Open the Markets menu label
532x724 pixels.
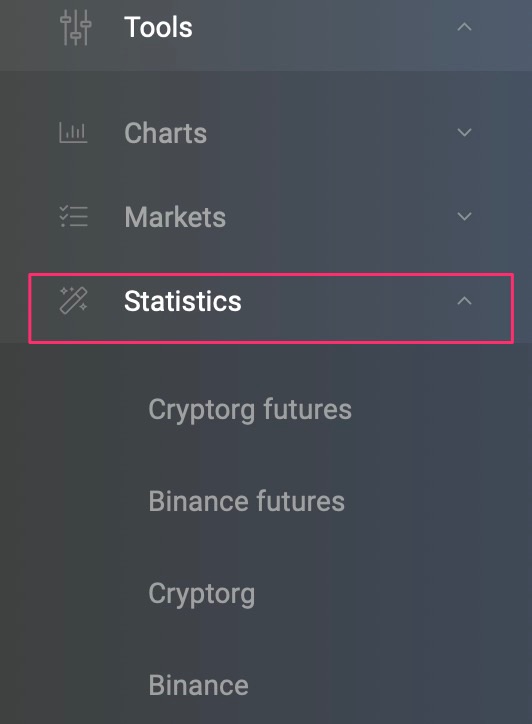[x=175, y=217]
